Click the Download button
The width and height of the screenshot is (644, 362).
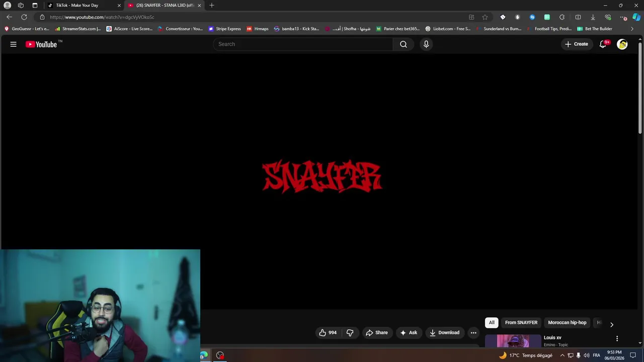(x=444, y=332)
